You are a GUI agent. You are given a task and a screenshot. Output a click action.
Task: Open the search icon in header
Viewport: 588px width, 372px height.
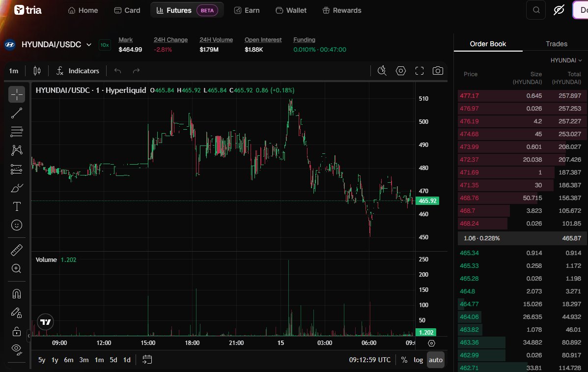[x=536, y=10]
